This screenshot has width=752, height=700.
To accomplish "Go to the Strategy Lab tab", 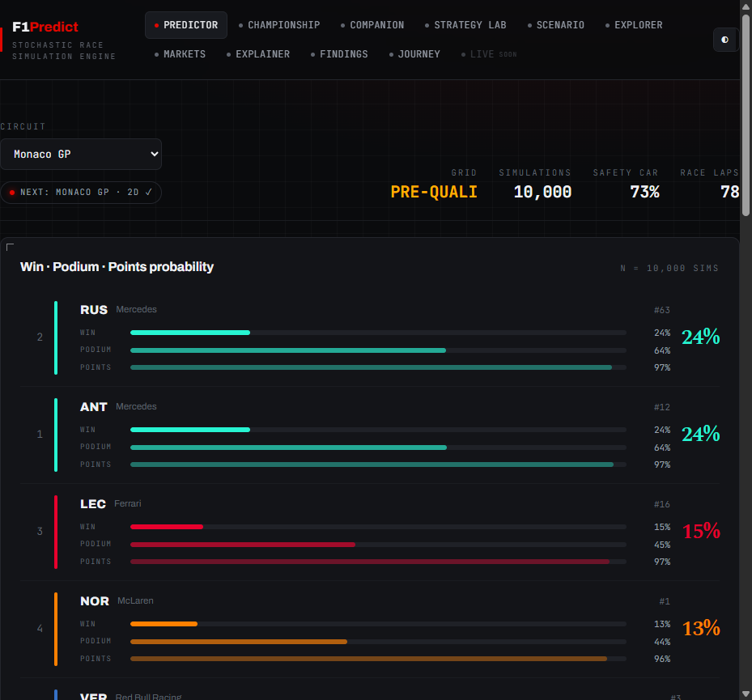I will (x=465, y=25).
